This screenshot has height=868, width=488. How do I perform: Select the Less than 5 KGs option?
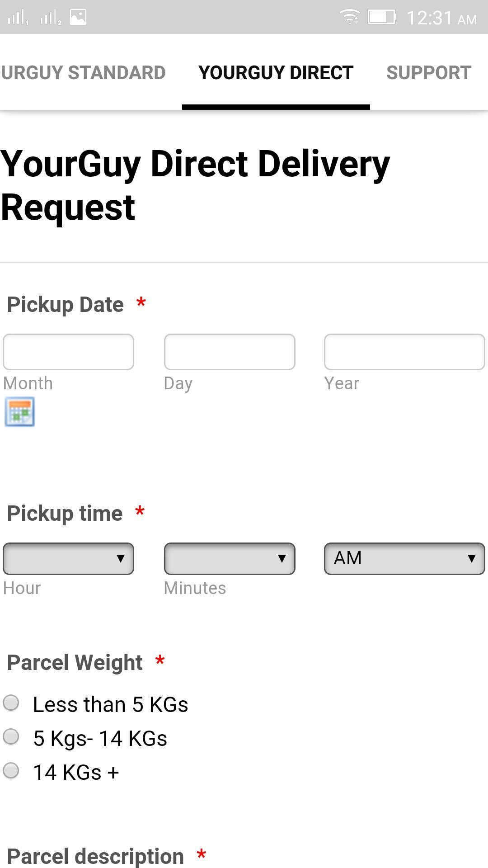[x=10, y=703]
